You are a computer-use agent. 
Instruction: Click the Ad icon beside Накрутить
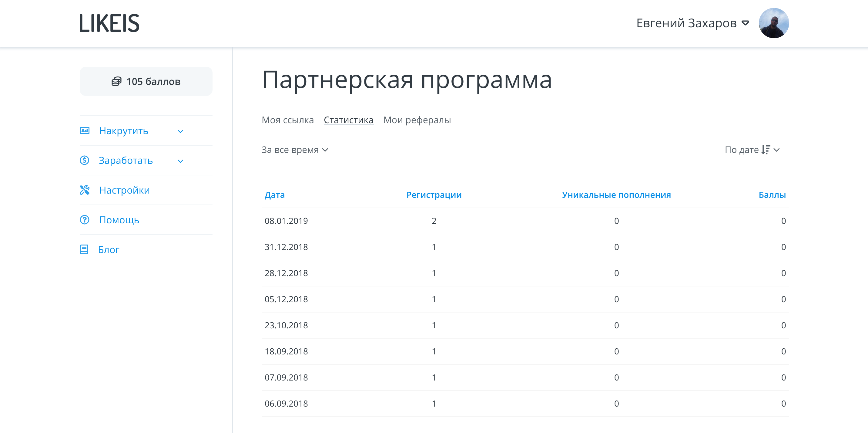(84, 130)
